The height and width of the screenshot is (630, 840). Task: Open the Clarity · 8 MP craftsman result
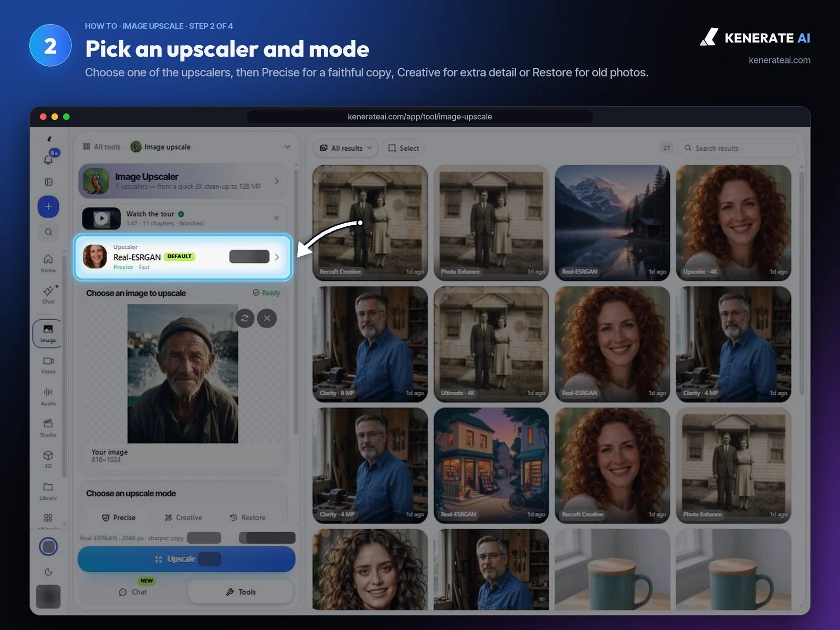click(370, 344)
